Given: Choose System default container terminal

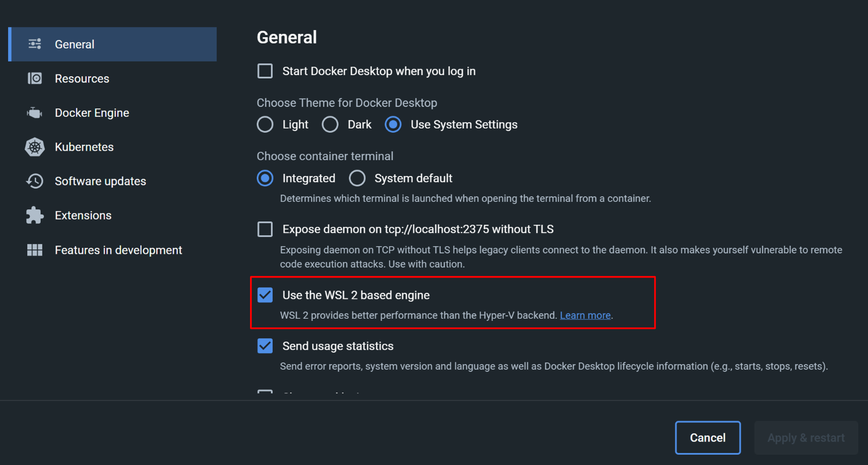Looking at the screenshot, I should [357, 178].
